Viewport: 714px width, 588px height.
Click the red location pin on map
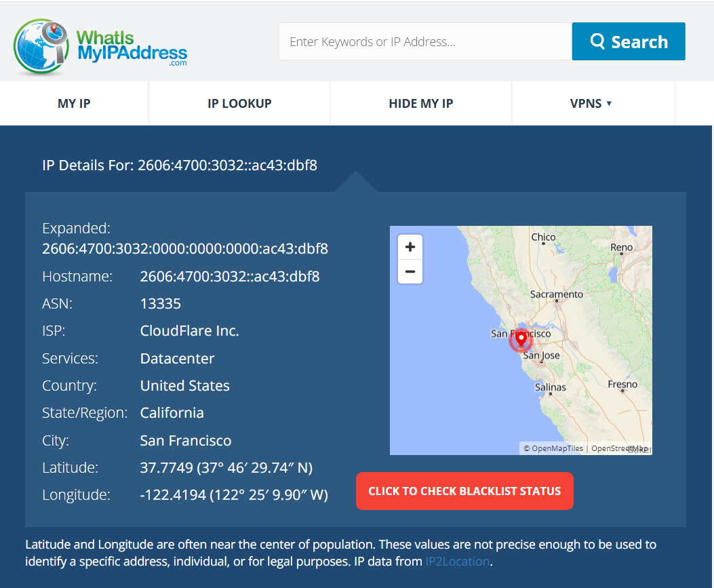click(x=521, y=339)
